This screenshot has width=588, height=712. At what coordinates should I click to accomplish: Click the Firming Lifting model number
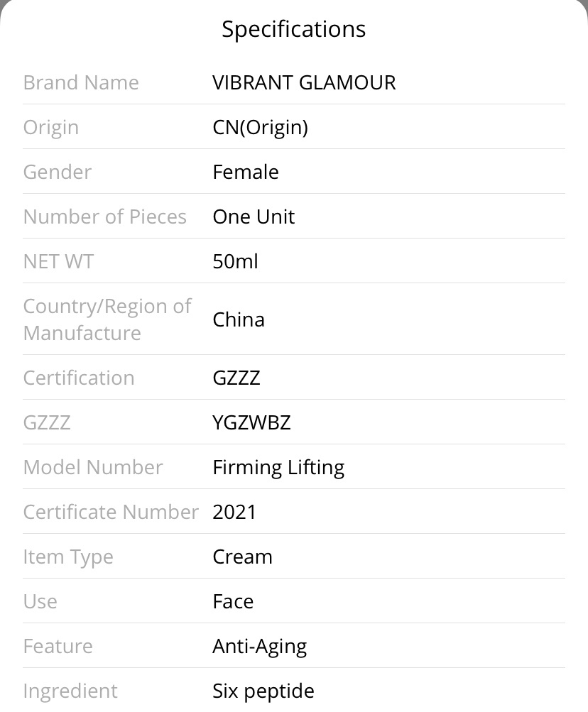click(x=278, y=468)
